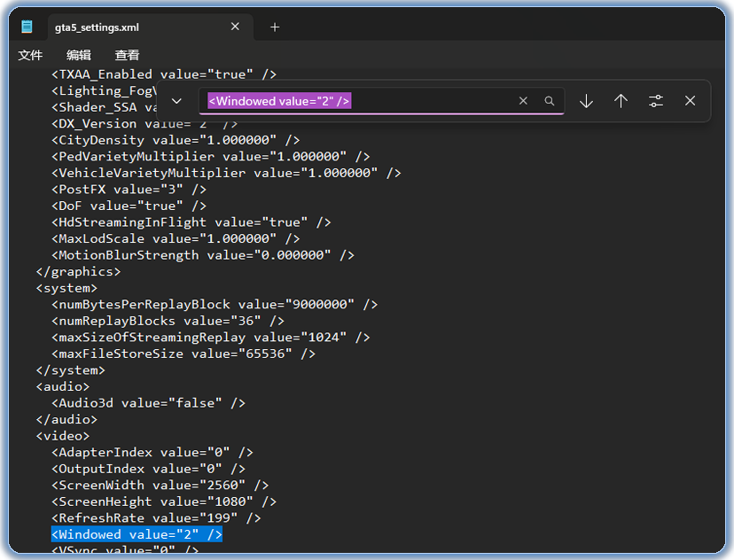Click the magnifier search icon
The image size is (734, 560).
(x=550, y=101)
